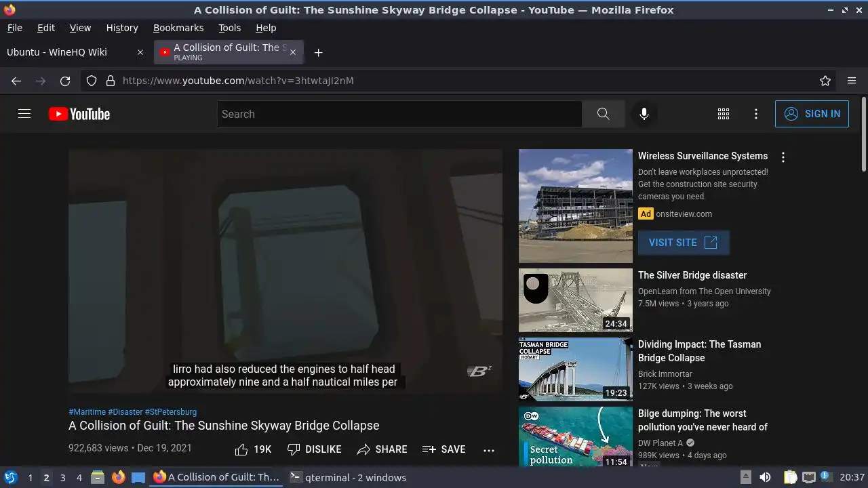Screen dimensions: 868x488
Task: Open Firefox application hamburger menu
Action: pyautogui.click(x=852, y=81)
